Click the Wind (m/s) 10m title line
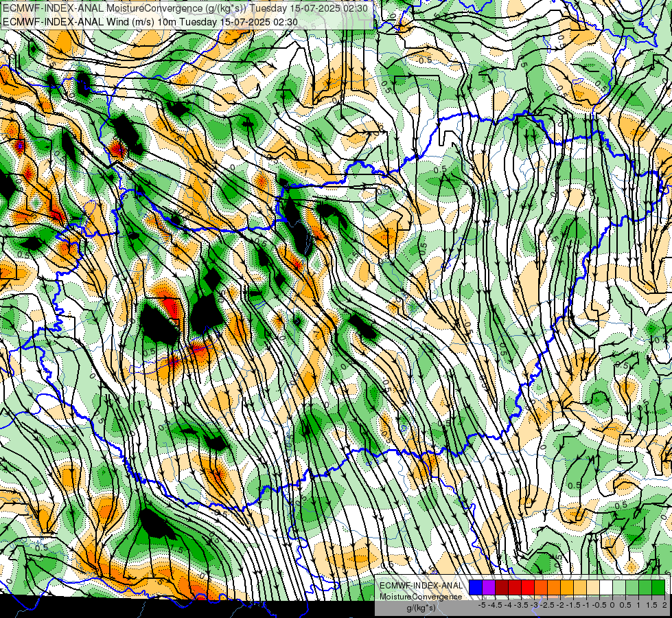Screen dimensions: 672x618 150,22
